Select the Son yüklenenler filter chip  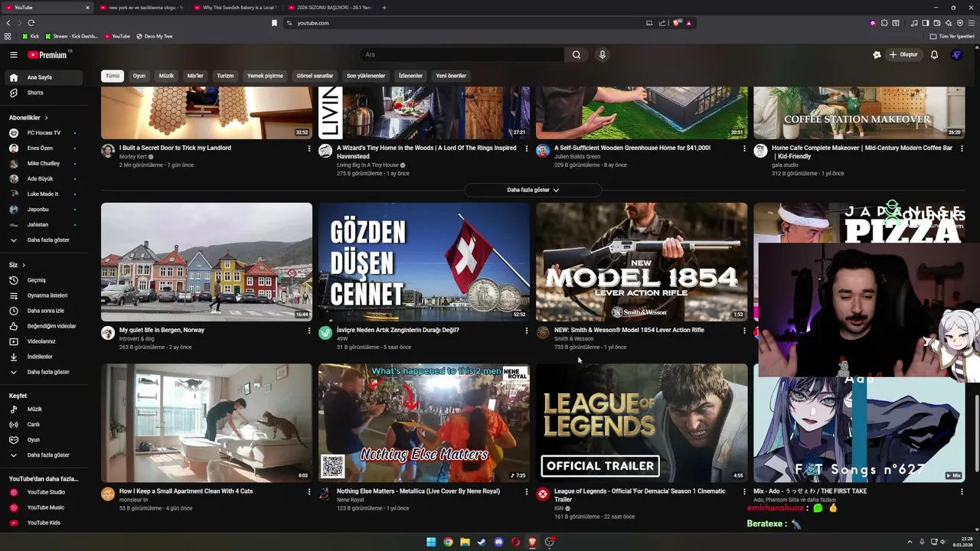click(366, 76)
